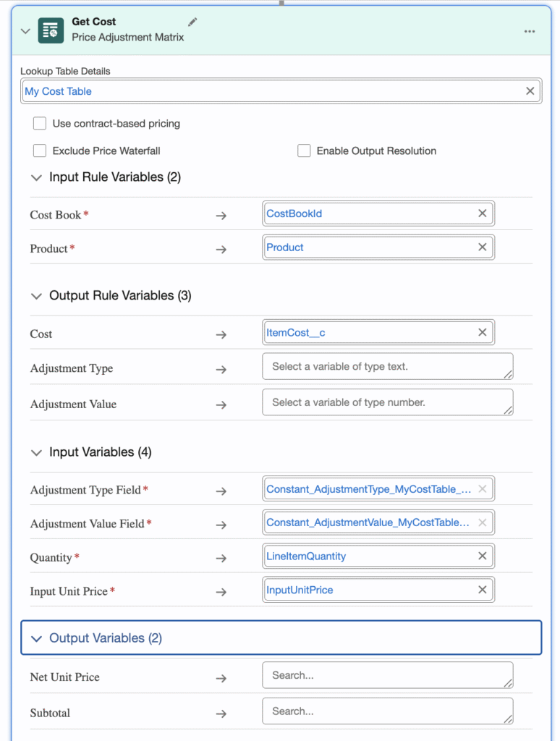Viewport: 560px width, 741px height.
Task: Collapse the Output Rule Variables section
Action: (x=36, y=296)
